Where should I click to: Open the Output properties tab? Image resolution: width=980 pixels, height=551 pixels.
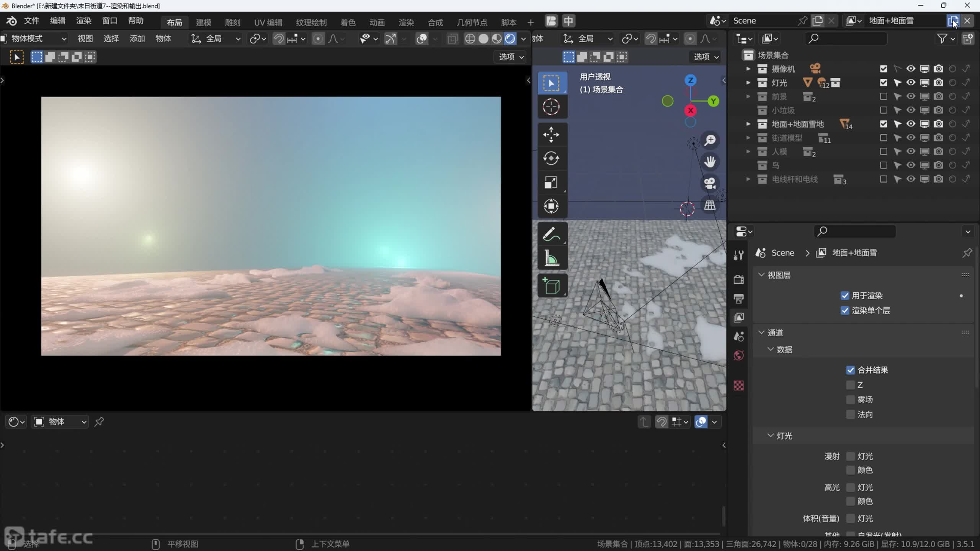(739, 298)
